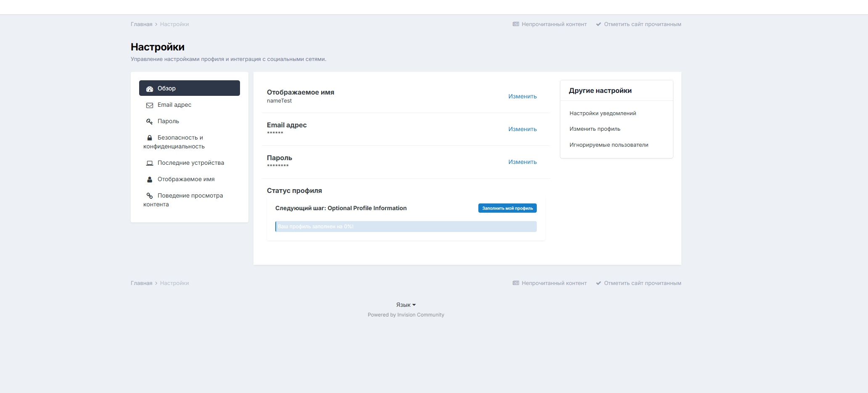The image size is (868, 393).
Task: Click the Powered by Invision Community link
Action: pyautogui.click(x=406, y=315)
